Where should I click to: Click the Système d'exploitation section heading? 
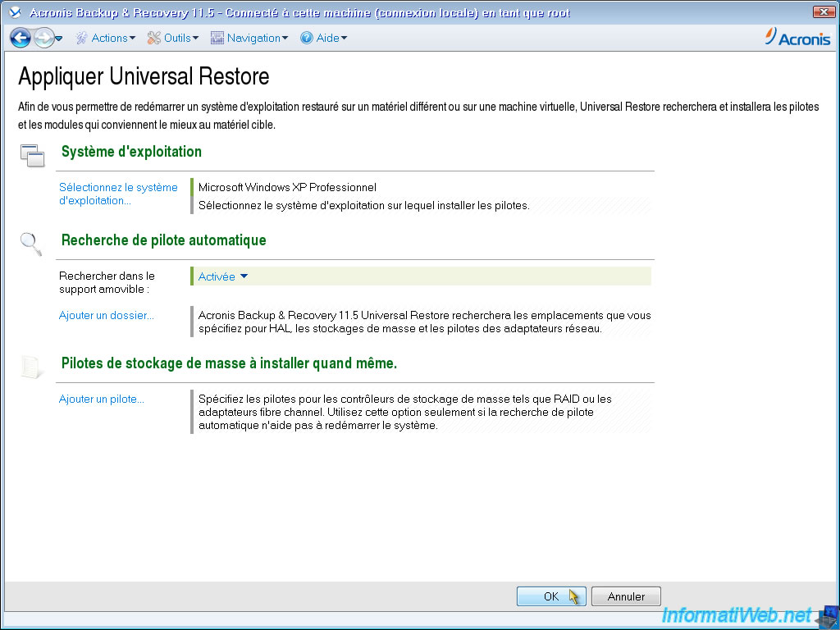[x=131, y=152]
